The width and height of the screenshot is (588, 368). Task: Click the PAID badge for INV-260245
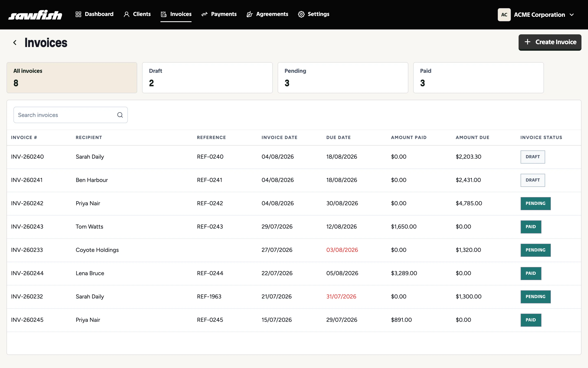click(x=531, y=320)
